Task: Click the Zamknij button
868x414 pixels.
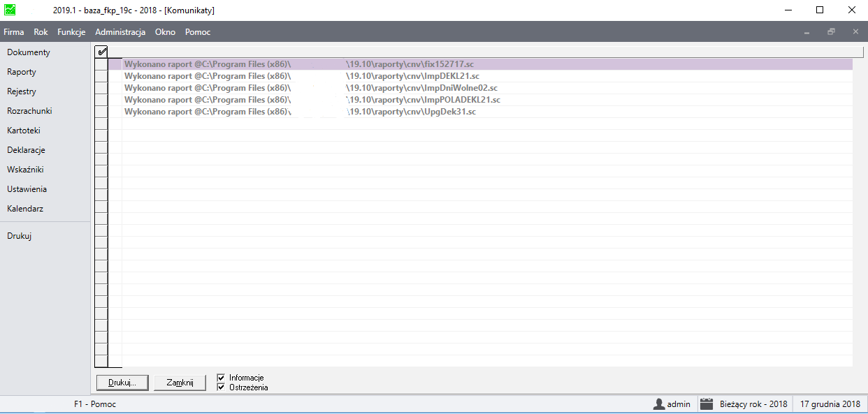Action: click(x=180, y=383)
